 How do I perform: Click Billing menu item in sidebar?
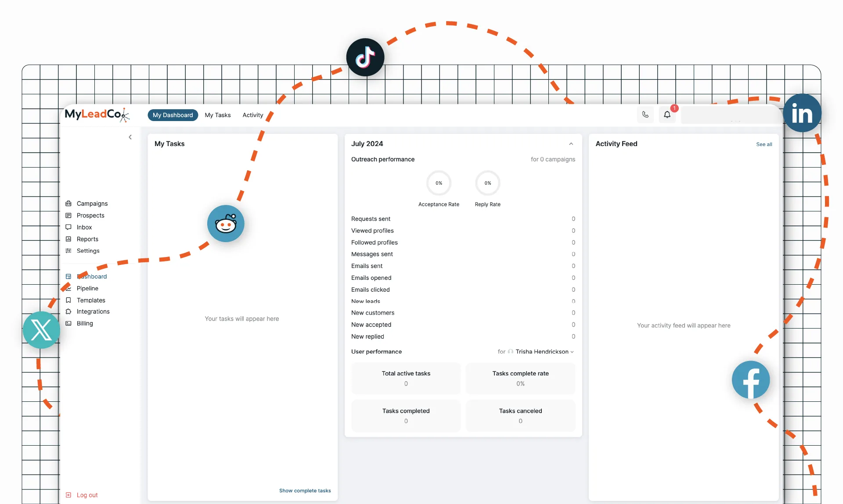pyautogui.click(x=84, y=323)
